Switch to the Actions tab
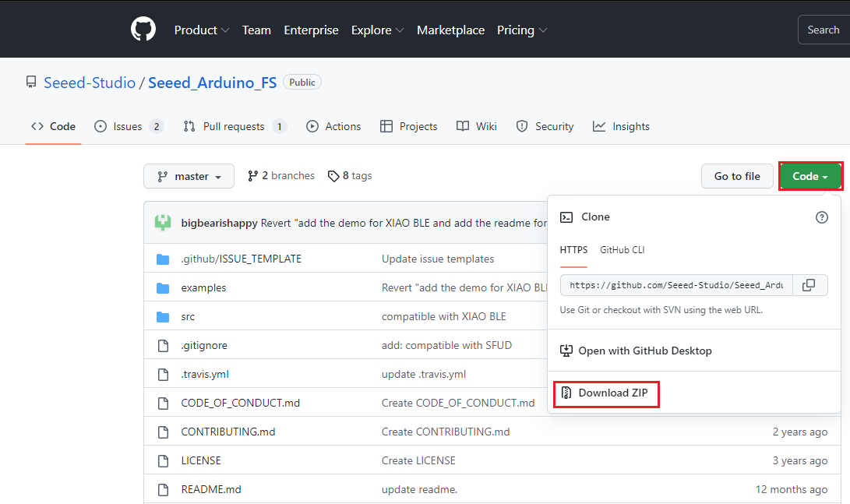Image resolution: width=850 pixels, height=504 pixels. (333, 126)
